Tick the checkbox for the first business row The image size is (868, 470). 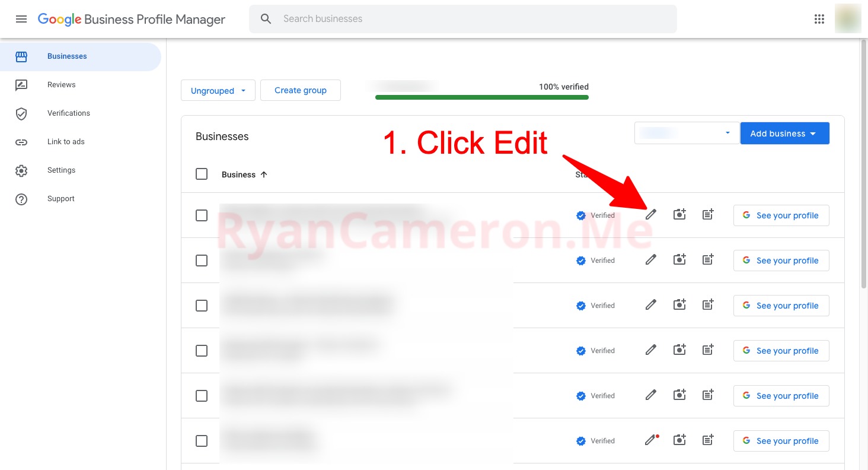(202, 215)
